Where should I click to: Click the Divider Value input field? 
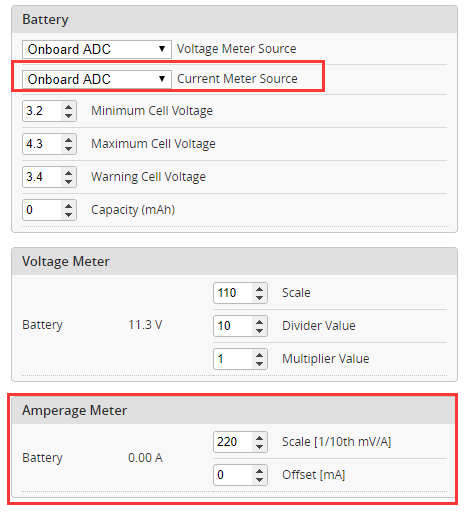[x=233, y=326]
